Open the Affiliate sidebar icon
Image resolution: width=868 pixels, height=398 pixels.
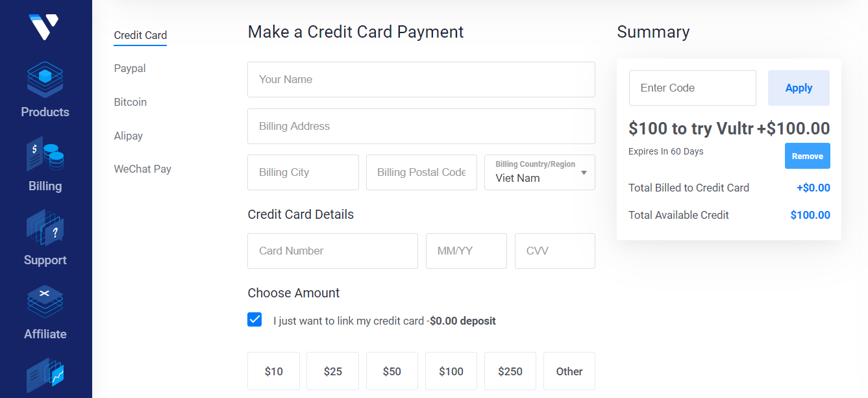coord(45,302)
